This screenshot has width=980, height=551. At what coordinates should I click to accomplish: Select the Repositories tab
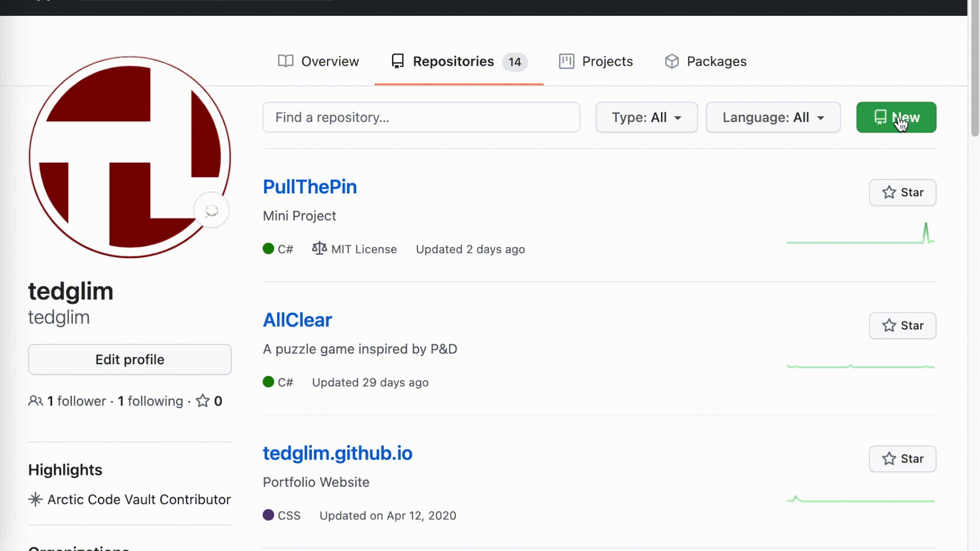coord(459,61)
